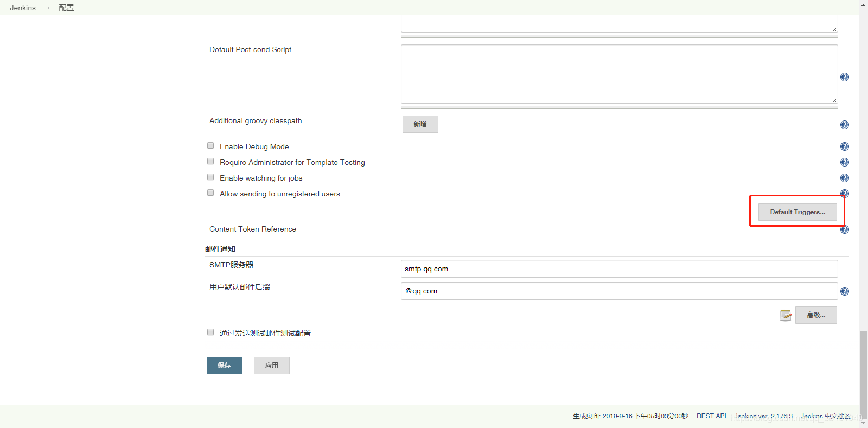Click the scrollbar up arrow
This screenshot has width=868, height=428.
click(863, 4)
